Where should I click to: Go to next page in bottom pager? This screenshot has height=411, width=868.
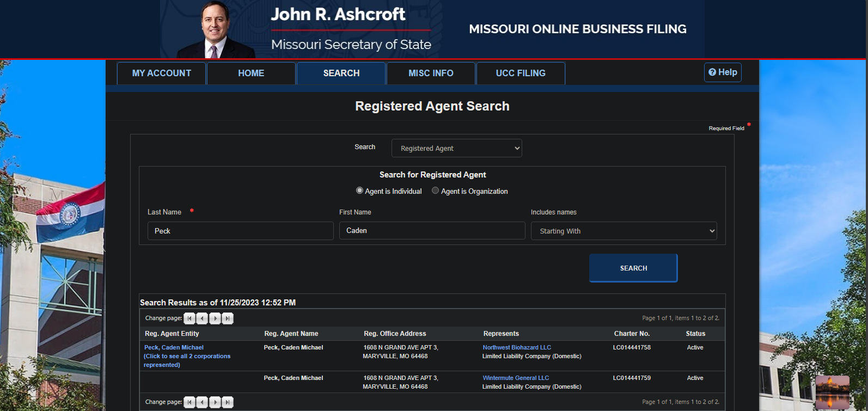tap(215, 402)
